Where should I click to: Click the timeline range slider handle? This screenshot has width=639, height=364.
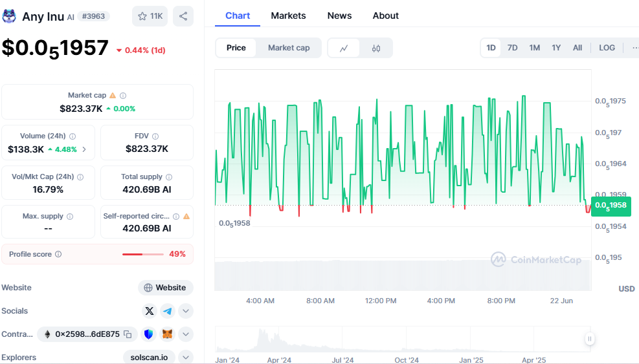click(x=589, y=339)
